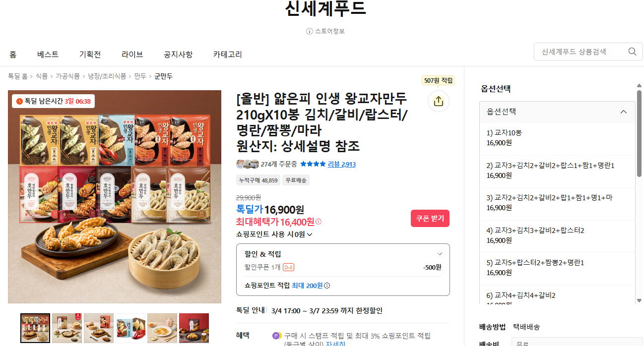Click the store info circle icon
The image size is (644, 346).
(x=310, y=31)
